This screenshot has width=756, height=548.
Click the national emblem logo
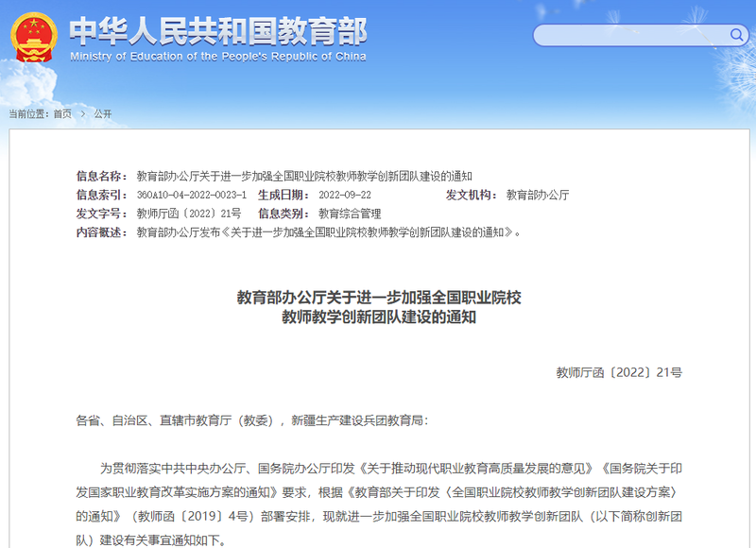34,38
